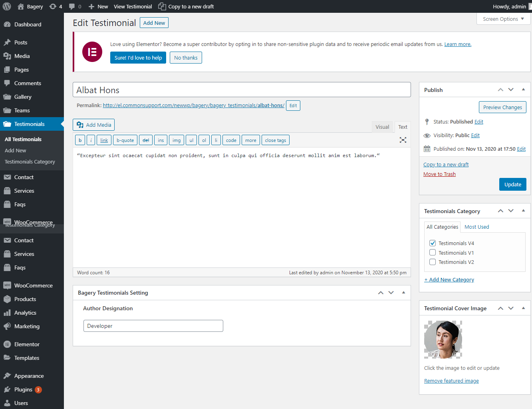
Task: Enable the Testimonials V2 checkbox
Action: pos(433,262)
